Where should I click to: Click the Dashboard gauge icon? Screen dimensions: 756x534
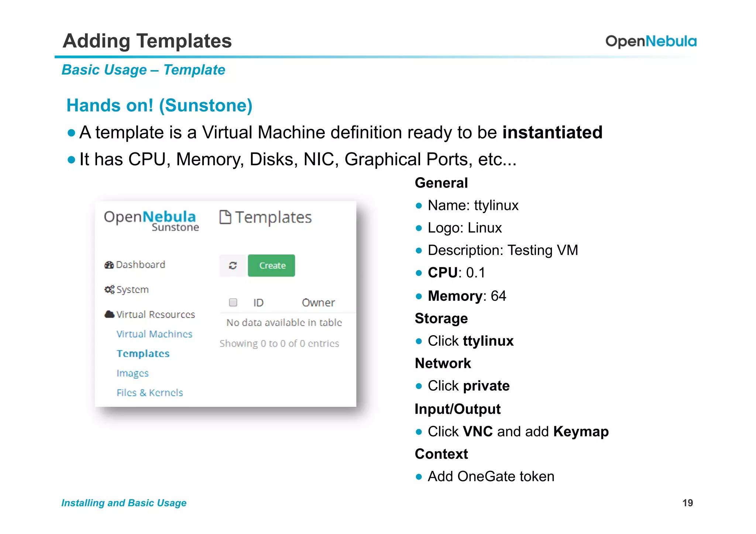[109, 265]
